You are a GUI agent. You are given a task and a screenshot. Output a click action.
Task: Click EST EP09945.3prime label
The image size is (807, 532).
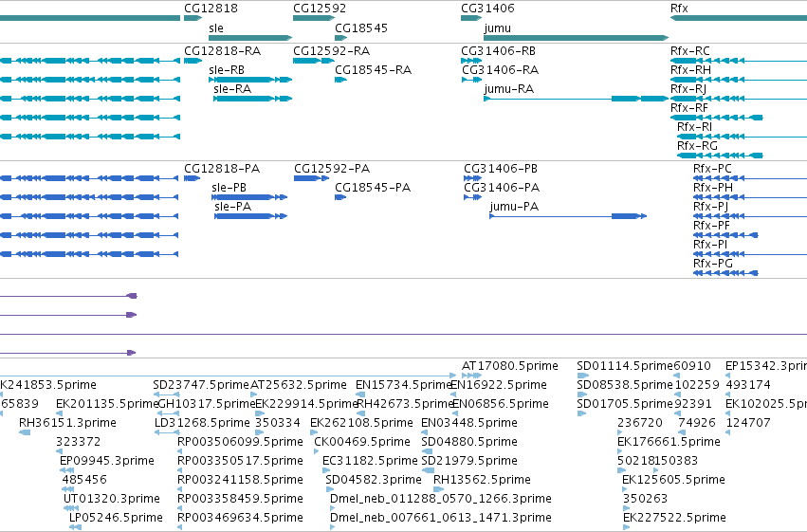pos(107,461)
